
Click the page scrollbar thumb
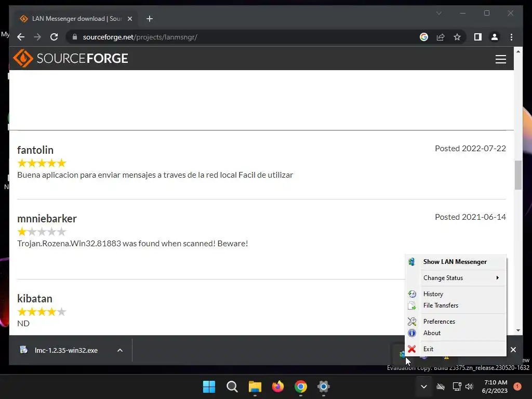pyautogui.click(x=518, y=175)
